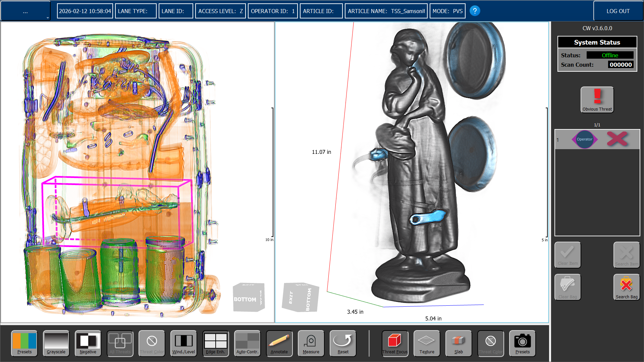Toggle Grayscale view mode
This screenshot has height=362, width=644.
tap(56, 343)
